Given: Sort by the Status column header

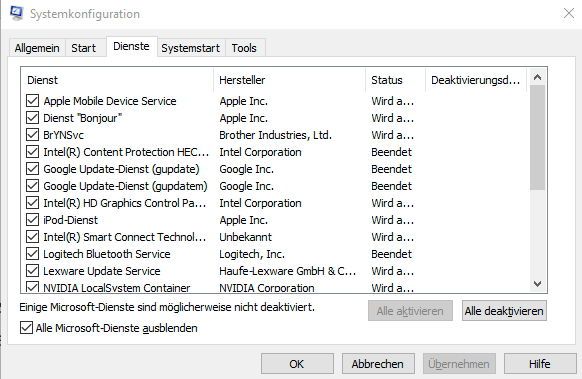Looking at the screenshot, I should [395, 80].
